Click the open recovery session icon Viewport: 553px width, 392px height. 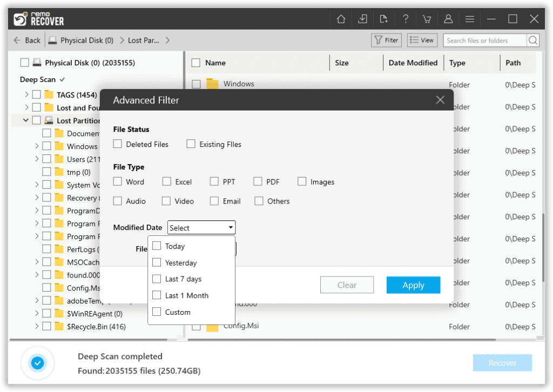(x=384, y=18)
